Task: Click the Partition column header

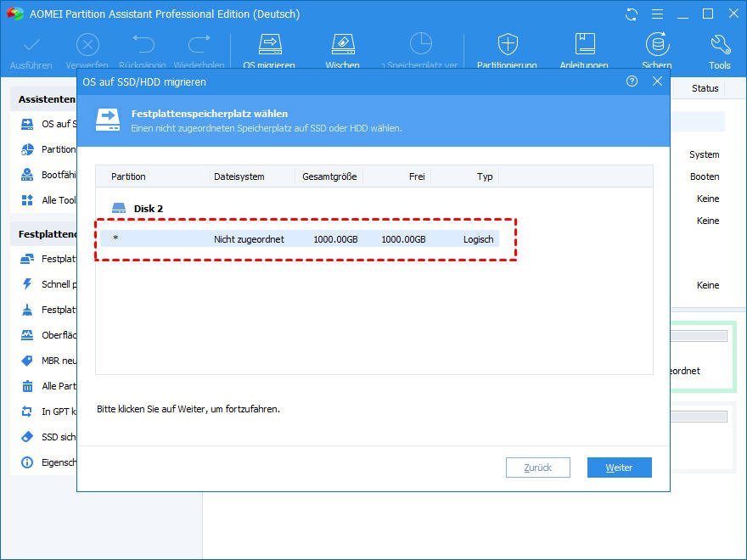Action: coord(128,176)
